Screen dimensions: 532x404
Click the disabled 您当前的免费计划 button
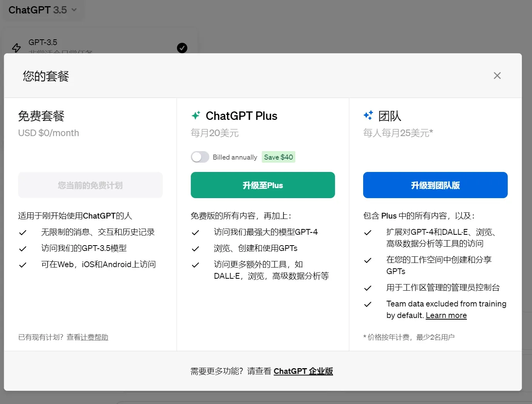click(x=90, y=185)
